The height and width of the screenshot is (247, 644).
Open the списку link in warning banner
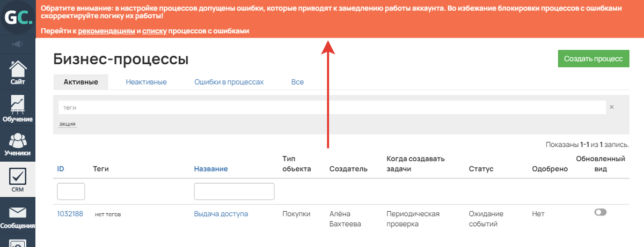(x=154, y=32)
